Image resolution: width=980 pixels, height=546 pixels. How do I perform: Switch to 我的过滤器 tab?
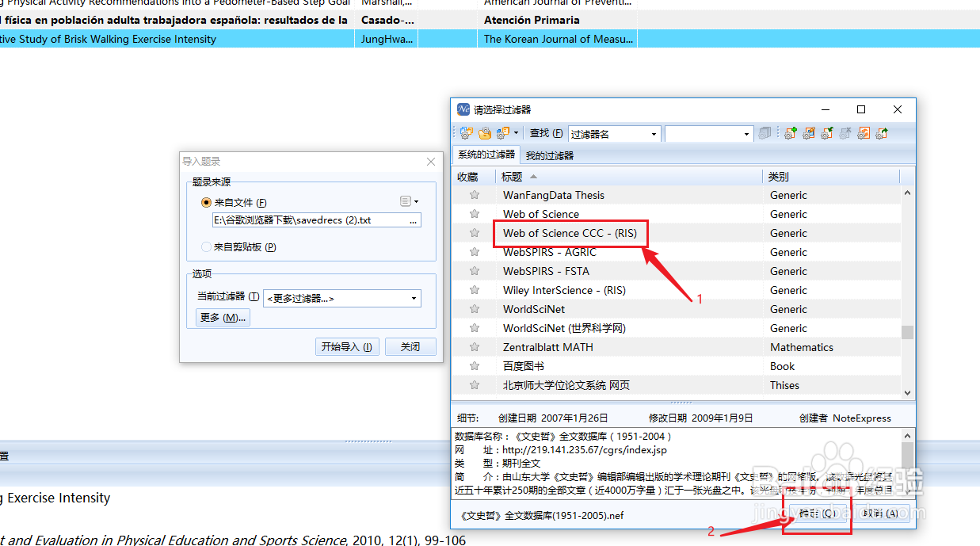coord(550,156)
